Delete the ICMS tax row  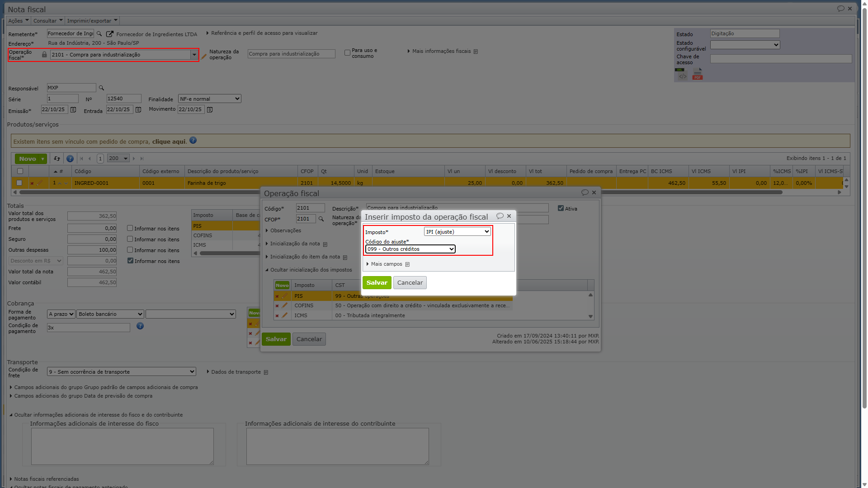(277, 316)
